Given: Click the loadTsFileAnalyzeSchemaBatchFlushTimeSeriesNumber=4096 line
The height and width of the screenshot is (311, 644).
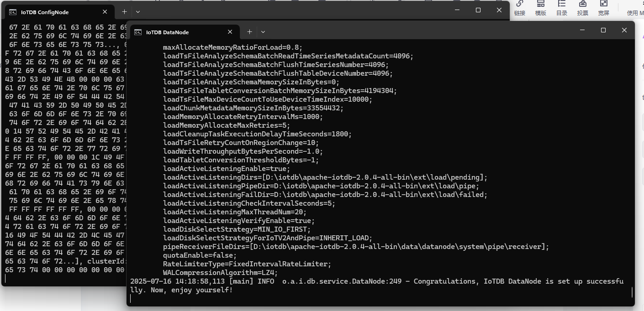Looking at the screenshot, I should pyautogui.click(x=276, y=65).
